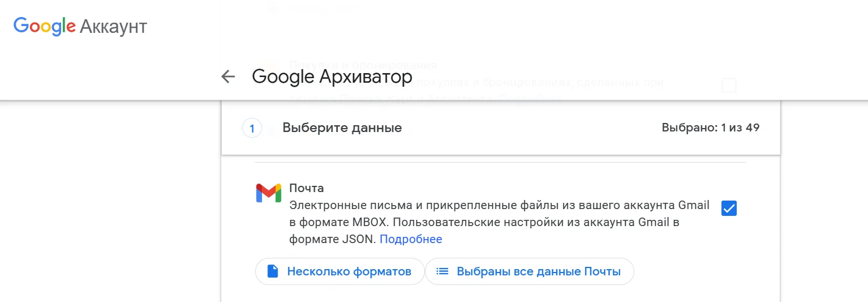
Task: Expand the Выберите данные step header
Action: pos(342,128)
